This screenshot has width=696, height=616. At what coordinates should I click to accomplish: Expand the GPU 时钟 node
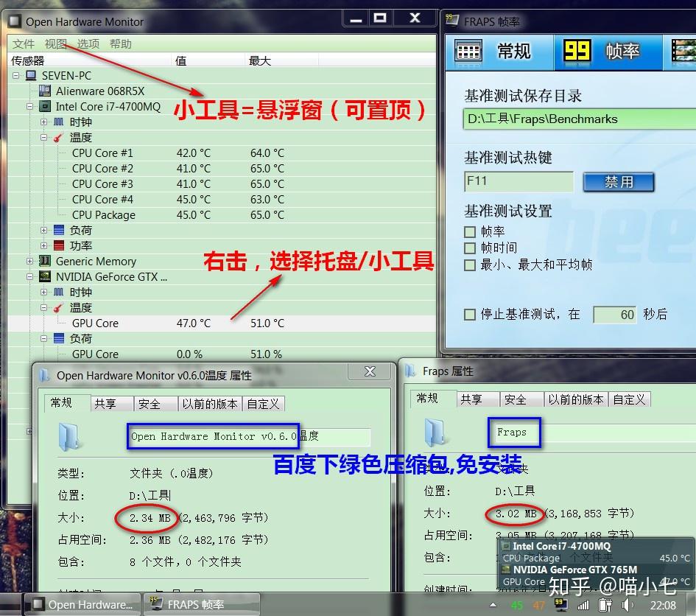pyautogui.click(x=43, y=292)
